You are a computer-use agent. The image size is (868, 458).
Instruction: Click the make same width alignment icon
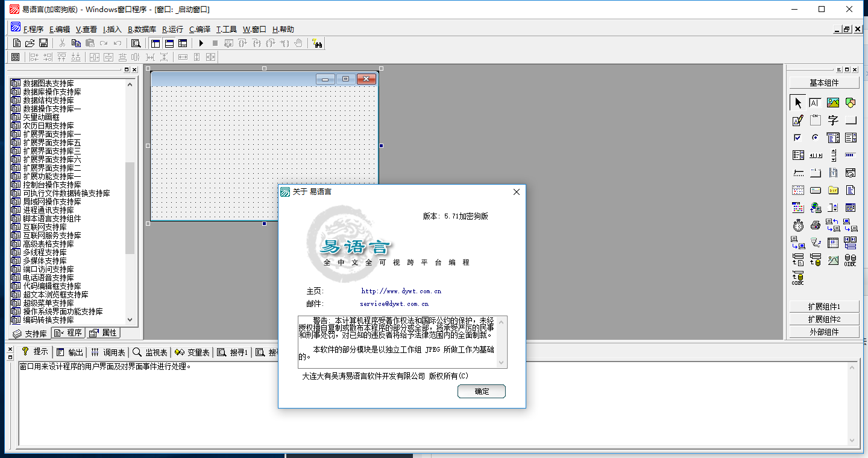(x=183, y=57)
